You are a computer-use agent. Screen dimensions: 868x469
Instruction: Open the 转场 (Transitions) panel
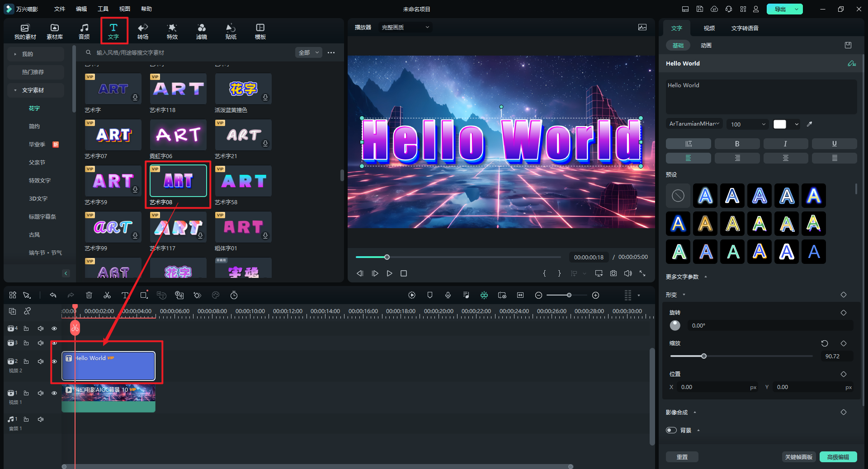pos(143,31)
